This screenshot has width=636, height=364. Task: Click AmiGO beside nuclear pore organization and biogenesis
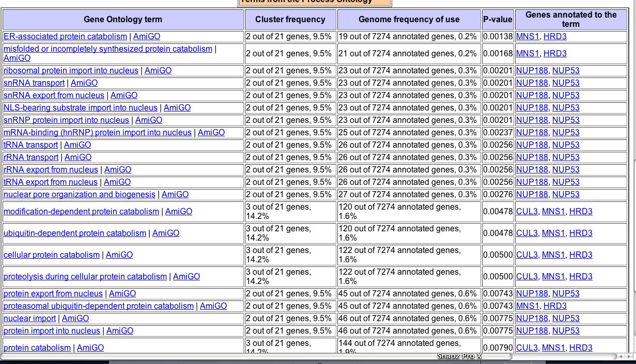click(175, 195)
